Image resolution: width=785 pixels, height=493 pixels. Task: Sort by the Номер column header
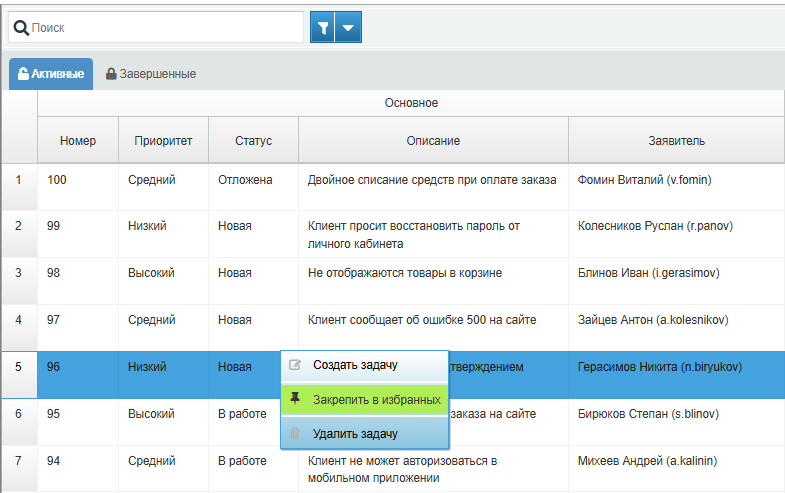pos(78,141)
